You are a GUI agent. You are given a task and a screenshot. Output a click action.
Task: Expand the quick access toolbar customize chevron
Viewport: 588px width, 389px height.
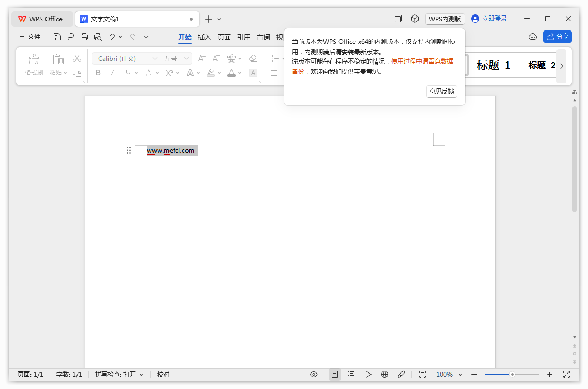pos(146,37)
